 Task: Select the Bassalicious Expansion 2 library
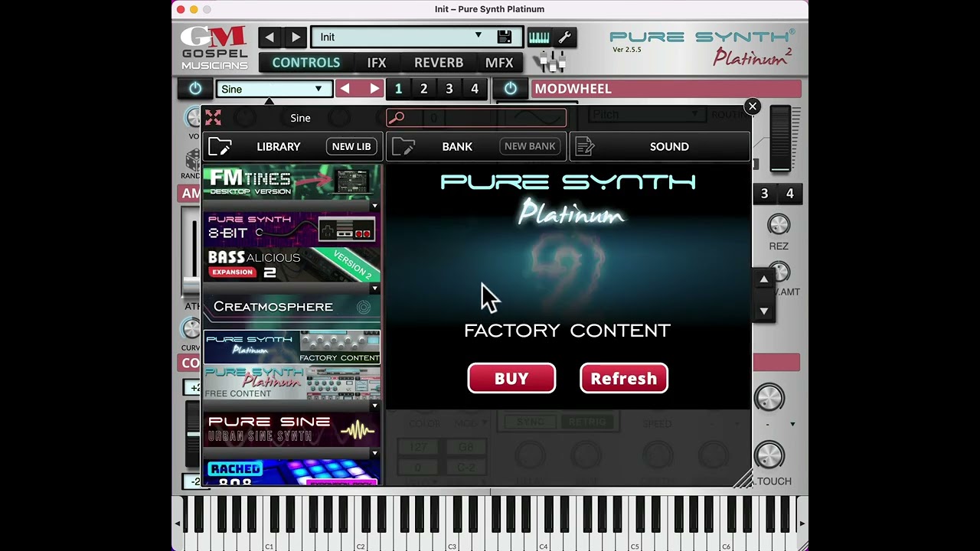pyautogui.click(x=292, y=265)
